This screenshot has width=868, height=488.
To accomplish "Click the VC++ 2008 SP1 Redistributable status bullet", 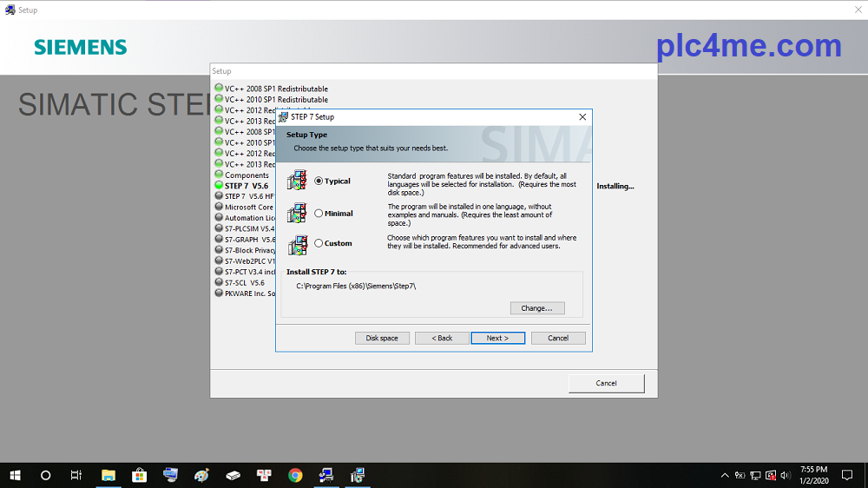I will coord(219,88).
